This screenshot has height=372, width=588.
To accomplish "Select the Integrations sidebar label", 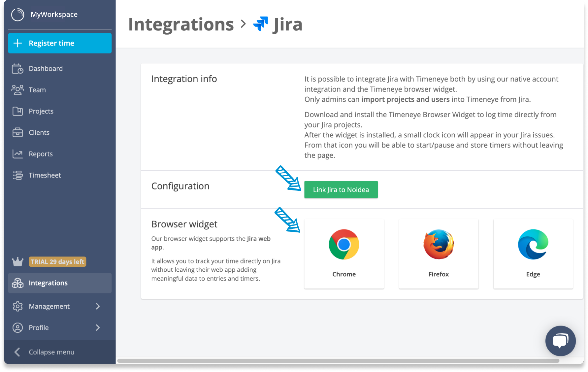I will click(48, 283).
